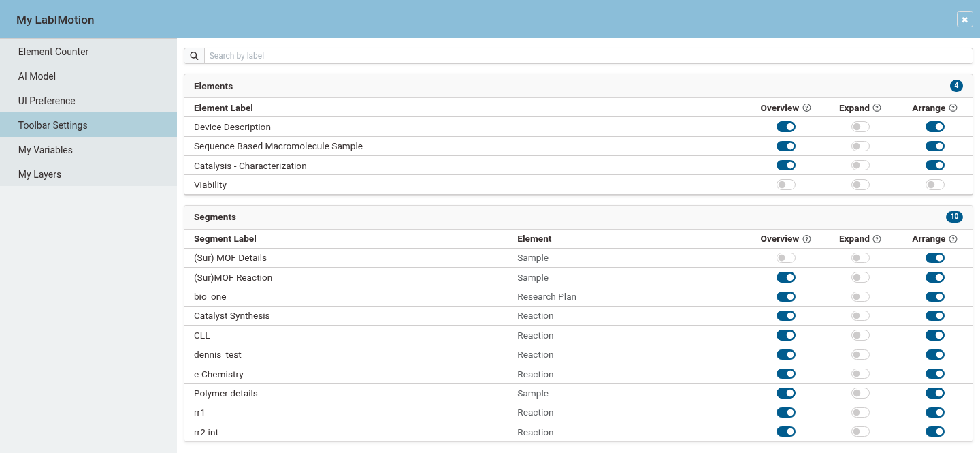Viewport: 980px width, 453px height.
Task: Click the Arrange help icon in Elements header
Action: tap(953, 108)
